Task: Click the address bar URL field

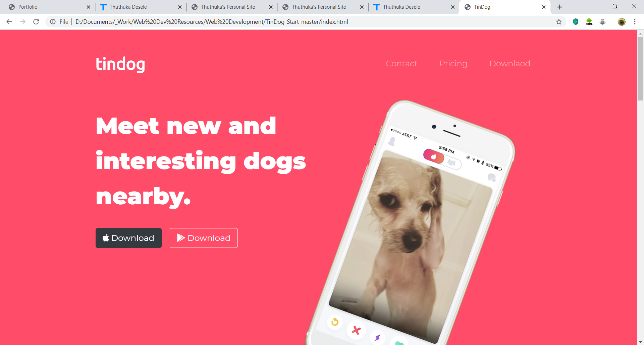Action: tap(211, 22)
